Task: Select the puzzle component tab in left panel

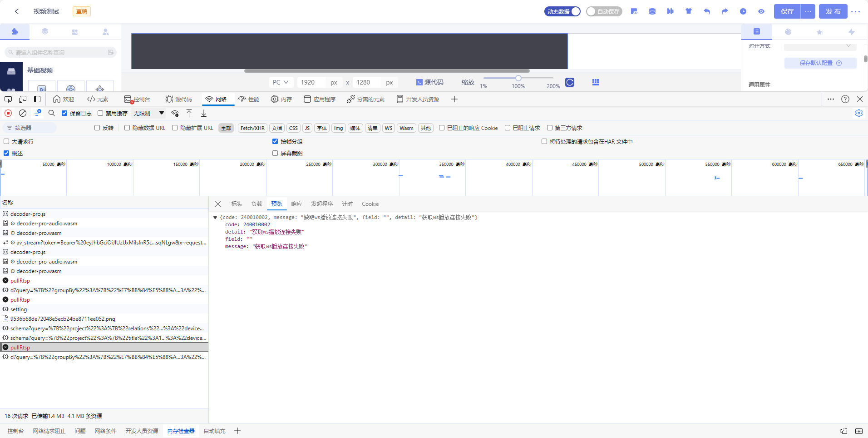Action: pos(15,32)
